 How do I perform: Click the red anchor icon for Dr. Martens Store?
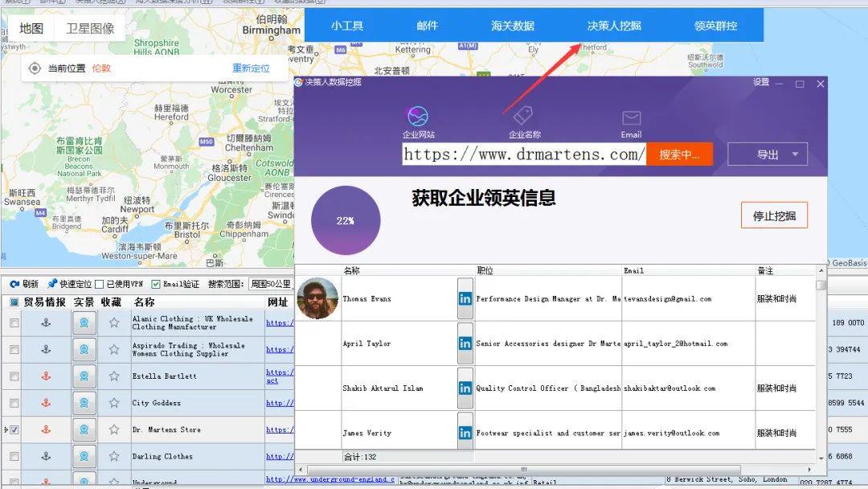tap(46, 429)
